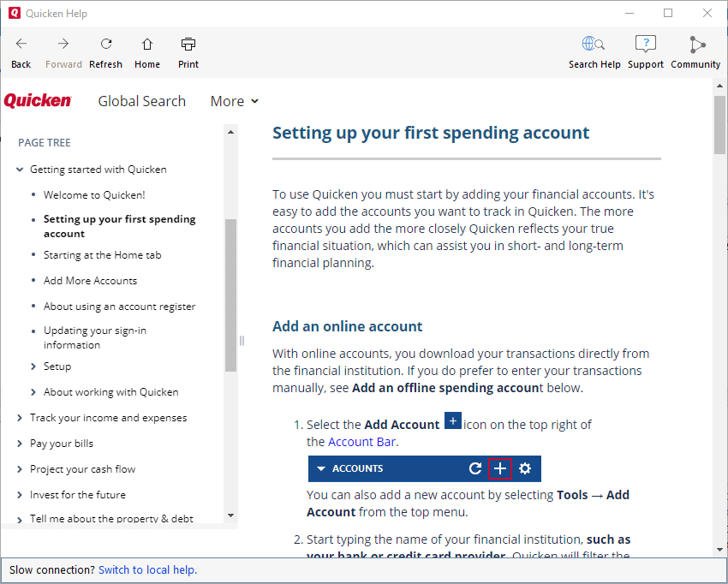
Task: Open Search Help globe icon
Action: pyautogui.click(x=594, y=44)
